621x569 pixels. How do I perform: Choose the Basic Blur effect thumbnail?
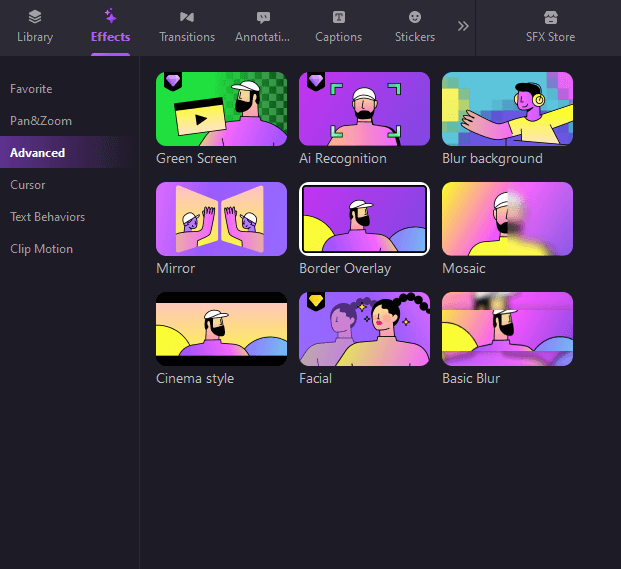click(507, 329)
